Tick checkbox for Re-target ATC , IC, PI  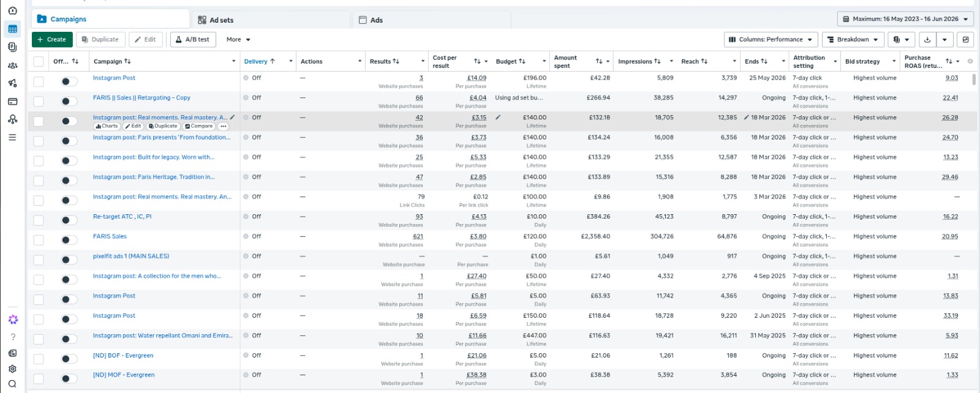coord(39,220)
